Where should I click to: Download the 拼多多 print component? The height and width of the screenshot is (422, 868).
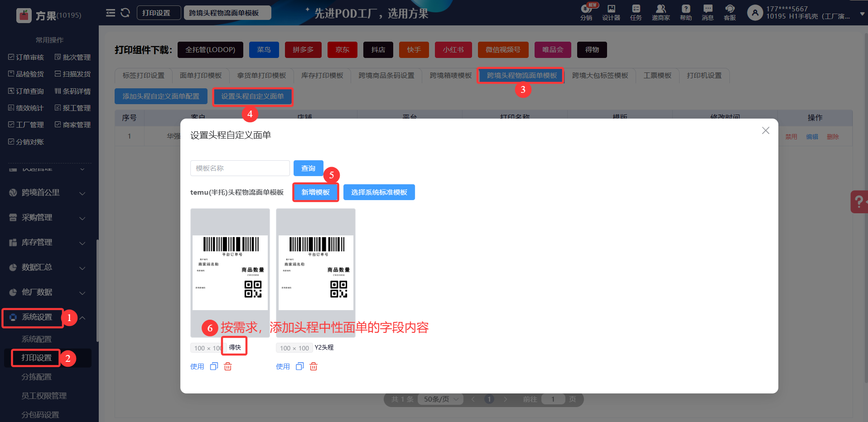(303, 50)
